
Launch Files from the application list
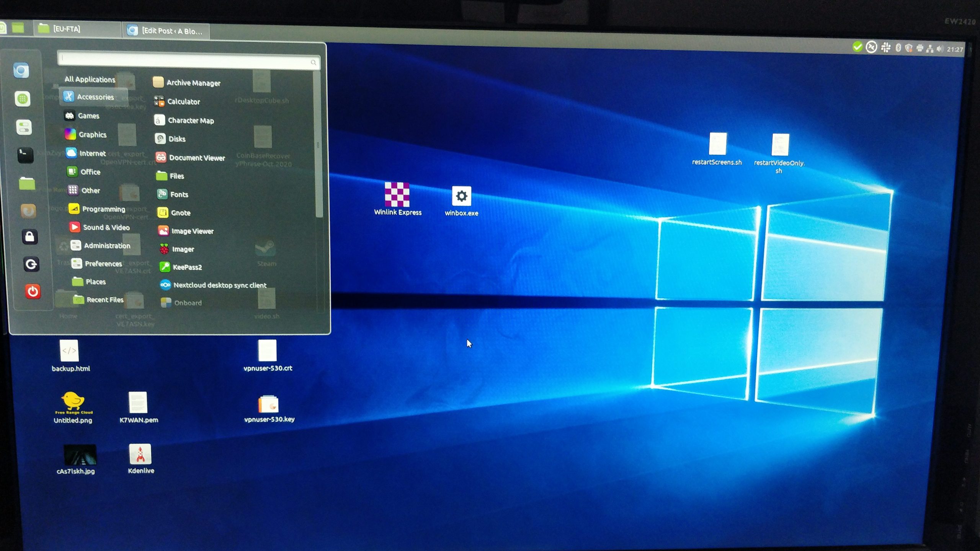[170, 176]
